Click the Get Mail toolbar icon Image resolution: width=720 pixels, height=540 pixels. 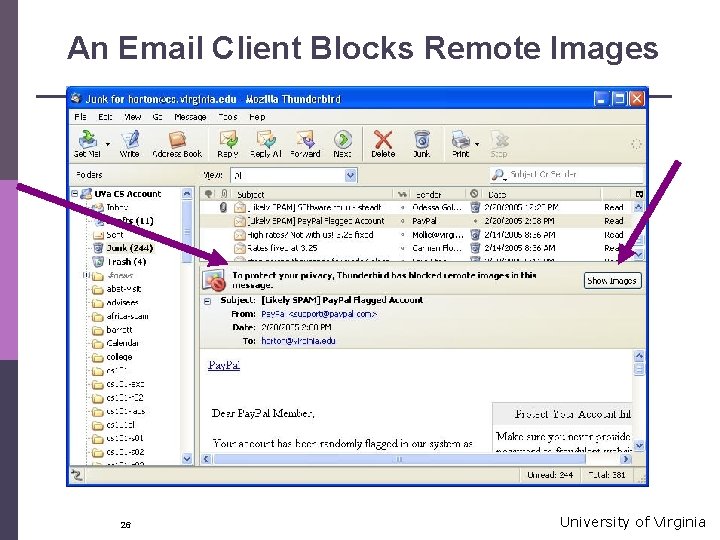[88, 143]
